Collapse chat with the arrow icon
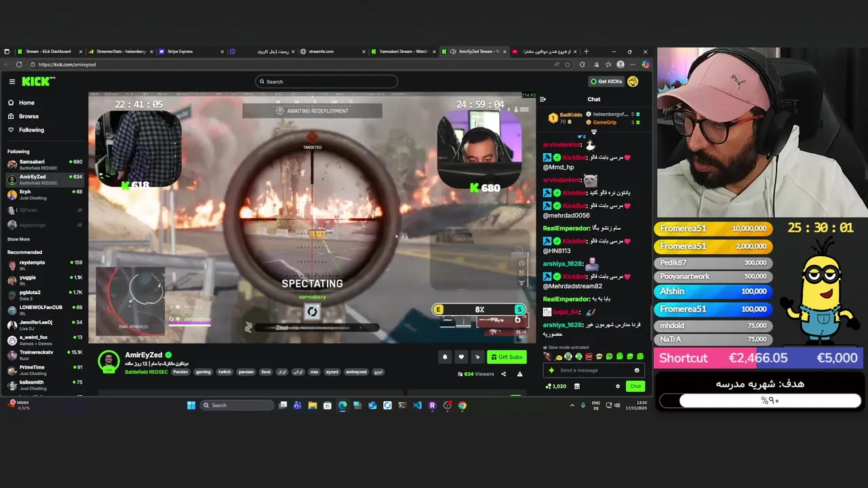The width and height of the screenshot is (868, 488). coord(542,99)
